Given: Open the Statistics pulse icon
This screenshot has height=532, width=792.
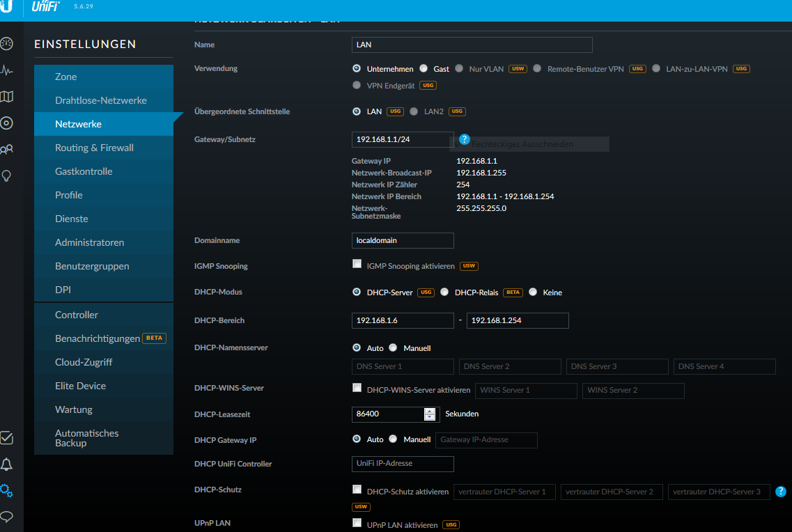Looking at the screenshot, I should tap(6, 70).
